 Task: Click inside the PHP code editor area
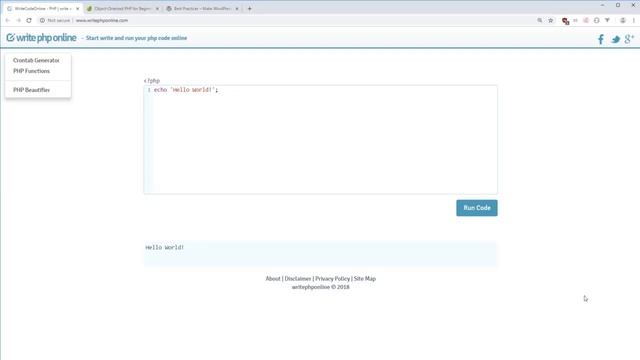pyautogui.click(x=320, y=140)
